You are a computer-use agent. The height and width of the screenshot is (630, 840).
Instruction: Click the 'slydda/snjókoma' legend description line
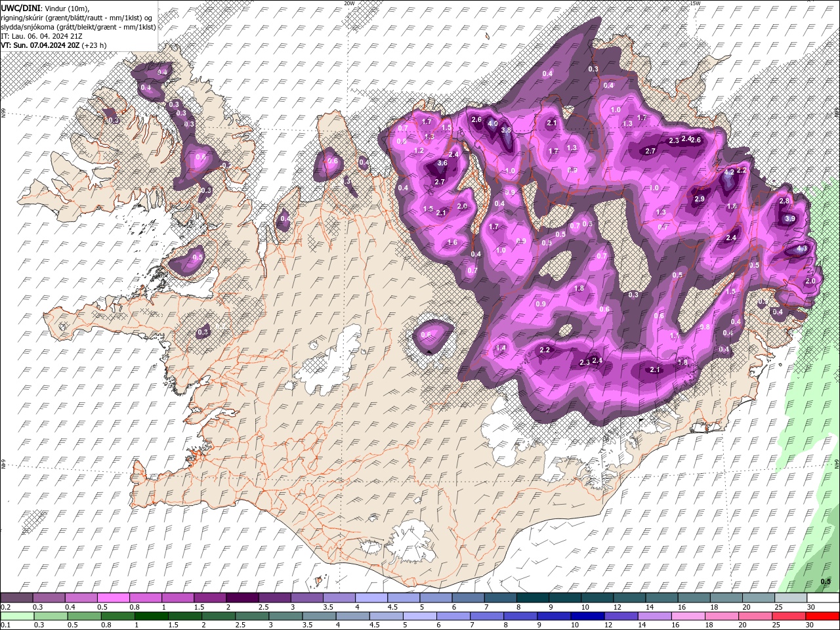pyautogui.click(x=78, y=27)
